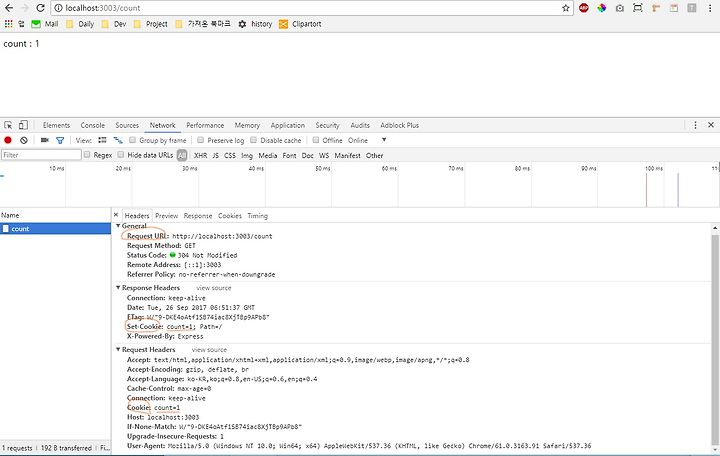Collapse the General section
The height and width of the screenshot is (456, 720).
tap(118, 225)
